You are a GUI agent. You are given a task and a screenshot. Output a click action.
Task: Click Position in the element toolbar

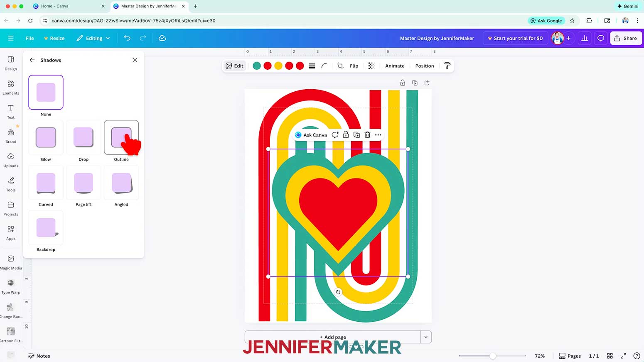pyautogui.click(x=425, y=66)
